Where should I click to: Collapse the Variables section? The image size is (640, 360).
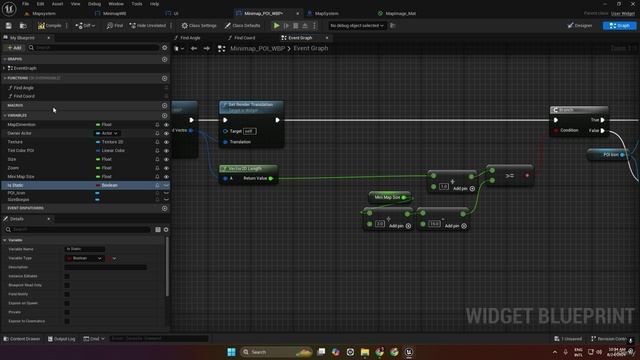4,116
